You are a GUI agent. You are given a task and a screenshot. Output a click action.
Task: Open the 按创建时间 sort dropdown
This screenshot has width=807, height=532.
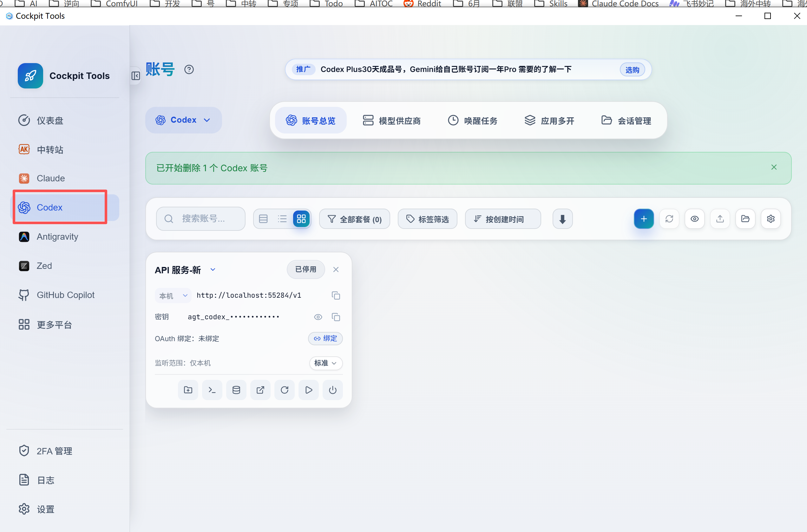point(503,219)
